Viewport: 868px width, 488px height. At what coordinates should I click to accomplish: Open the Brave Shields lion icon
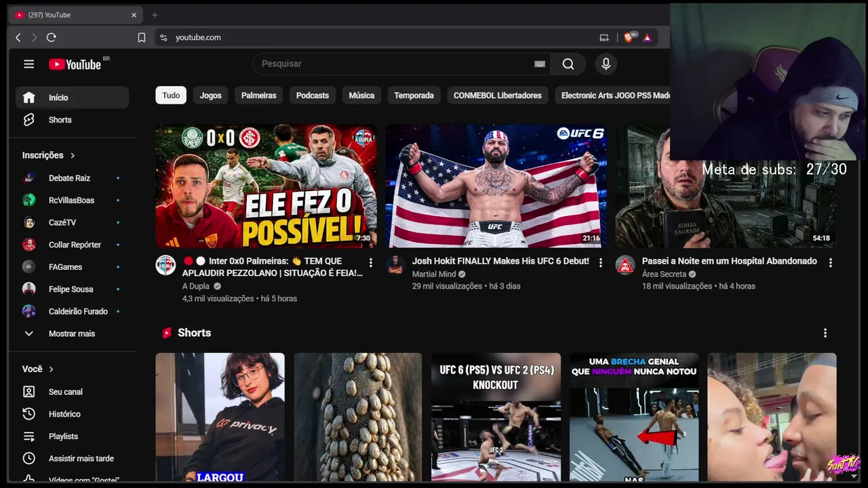629,37
